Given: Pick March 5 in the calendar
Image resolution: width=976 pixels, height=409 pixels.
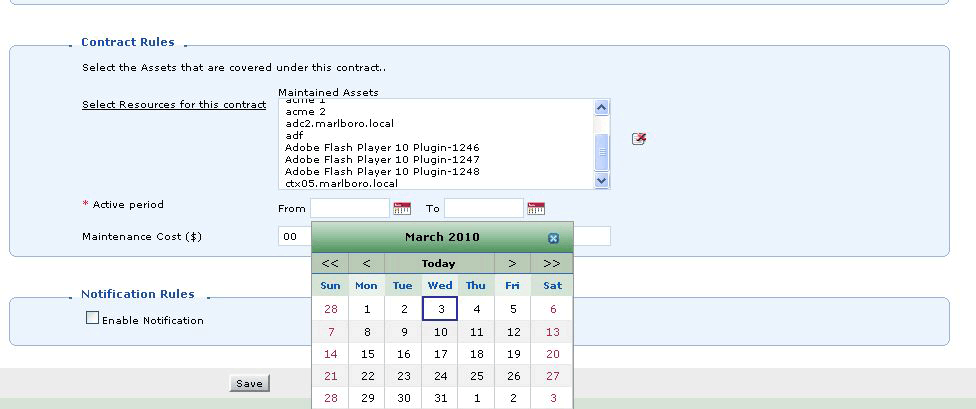Looking at the screenshot, I should [x=513, y=309].
